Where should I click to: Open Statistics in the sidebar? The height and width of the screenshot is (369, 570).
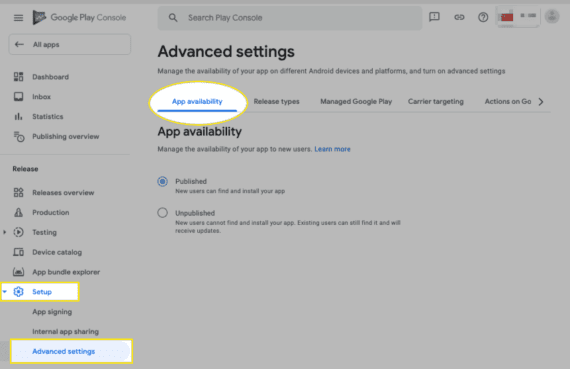48,116
